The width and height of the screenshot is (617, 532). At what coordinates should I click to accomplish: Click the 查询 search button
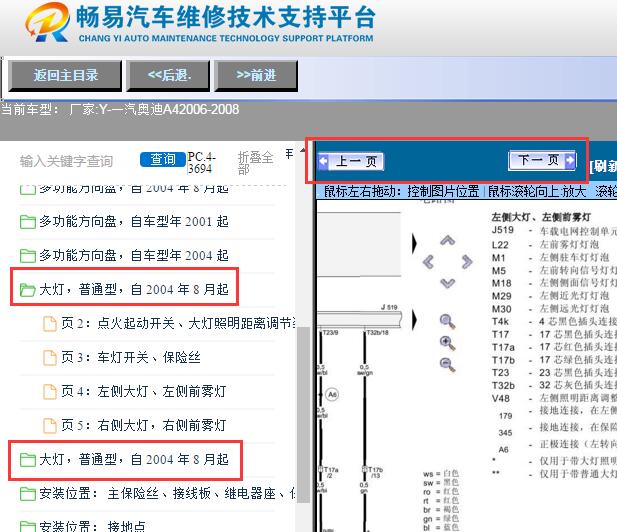click(x=163, y=159)
